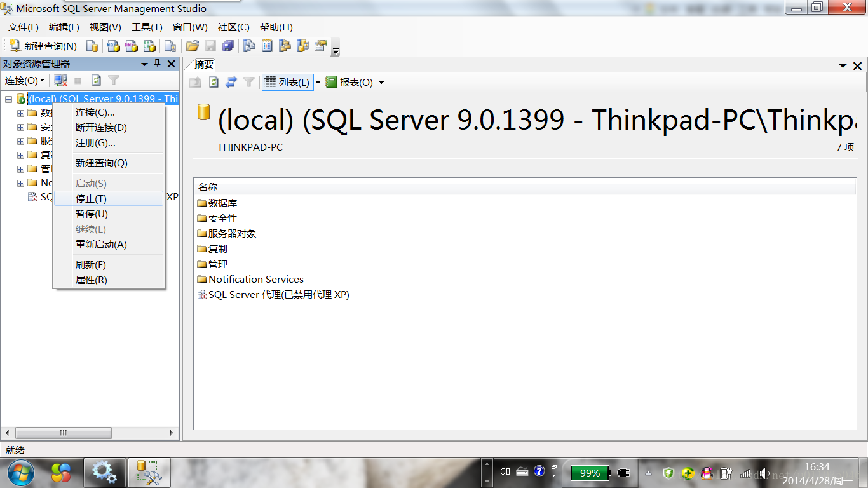Click the Filter icon in Summary toolbar
The image size is (868, 488).
(249, 82)
